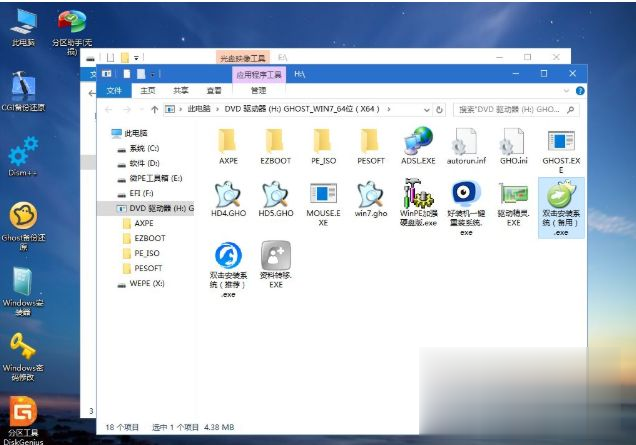This screenshot has height=445, width=636.
Task: Open quick access toolbar customize dropdown
Action: tap(153, 74)
